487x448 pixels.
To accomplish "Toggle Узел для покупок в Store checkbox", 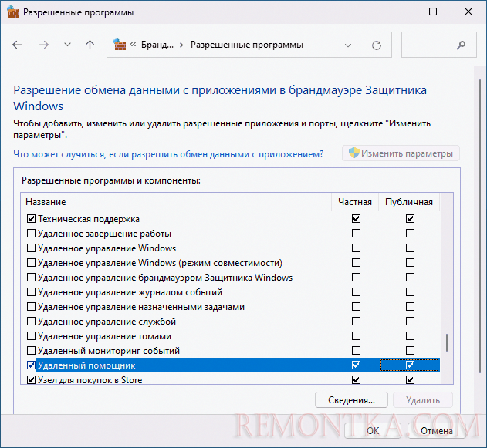I will pos(31,379).
